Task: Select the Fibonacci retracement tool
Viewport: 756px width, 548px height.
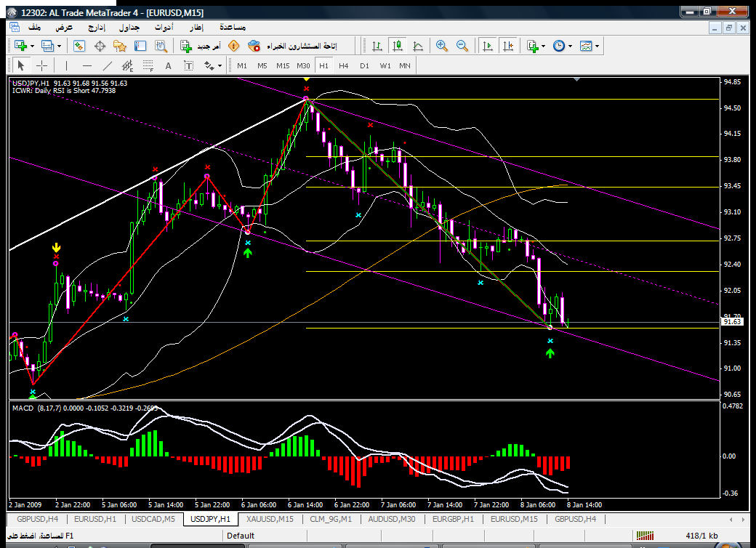Action: point(148,65)
